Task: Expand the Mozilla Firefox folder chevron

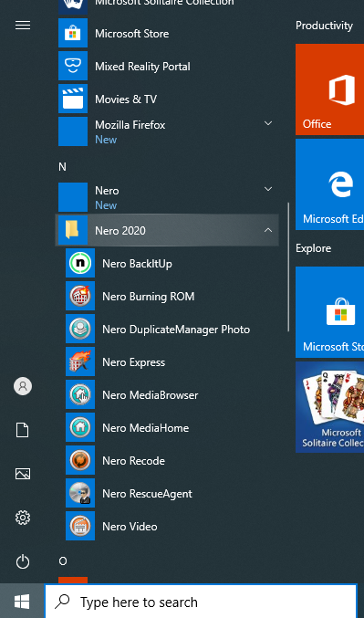Action: coord(268,123)
